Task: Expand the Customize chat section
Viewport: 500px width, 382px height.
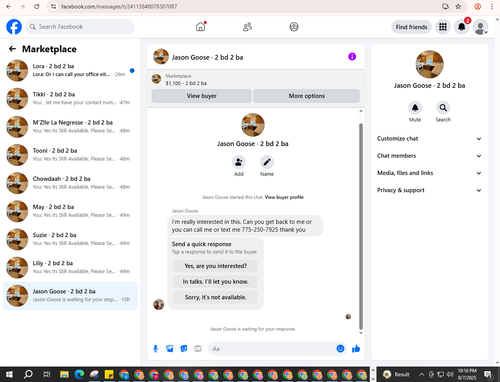Action: (x=429, y=139)
